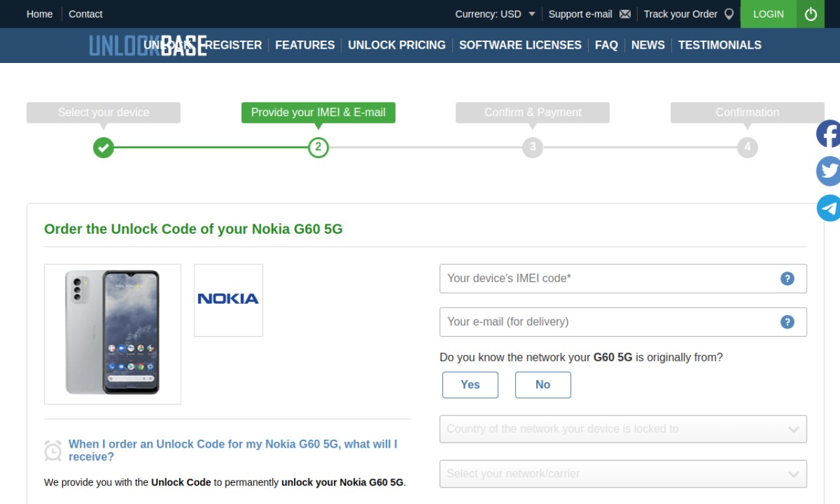
Task: Open the UNLOCK PRICING menu item
Action: point(396,45)
